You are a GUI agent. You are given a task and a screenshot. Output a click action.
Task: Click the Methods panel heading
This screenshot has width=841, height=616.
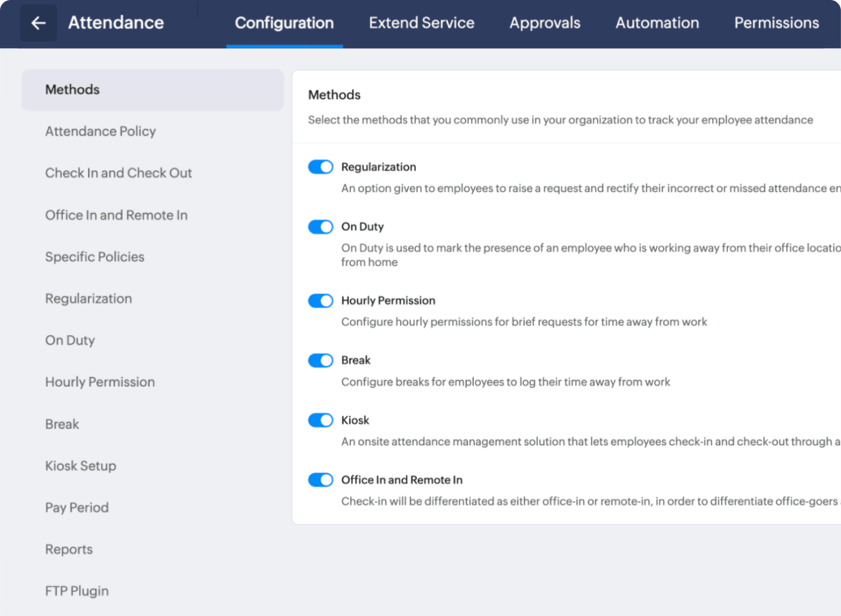coord(334,95)
